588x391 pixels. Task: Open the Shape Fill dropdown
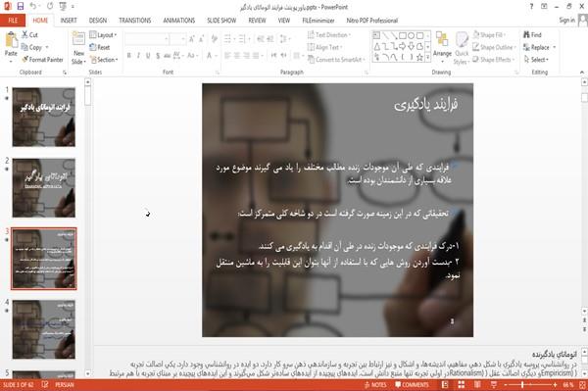click(x=489, y=35)
